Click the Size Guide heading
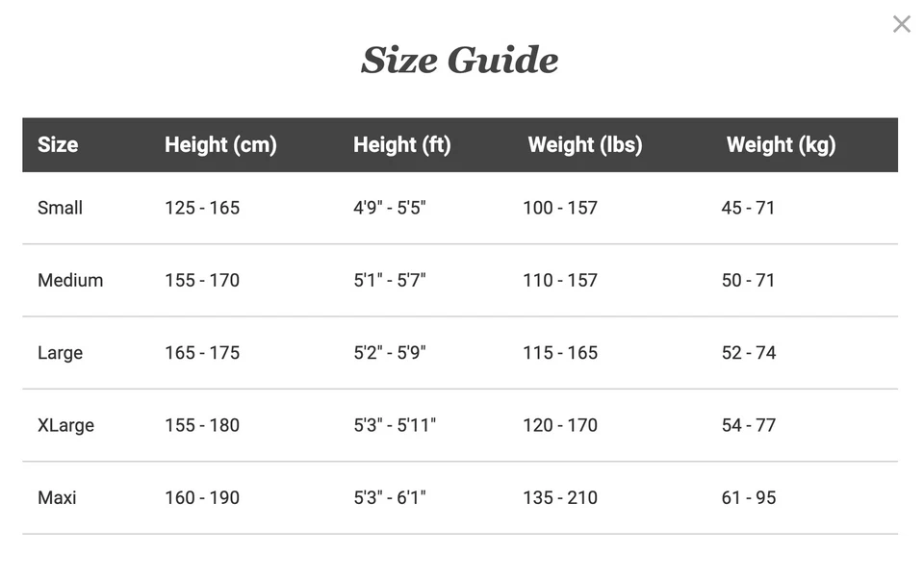This screenshot has height=579, width=924. [459, 60]
